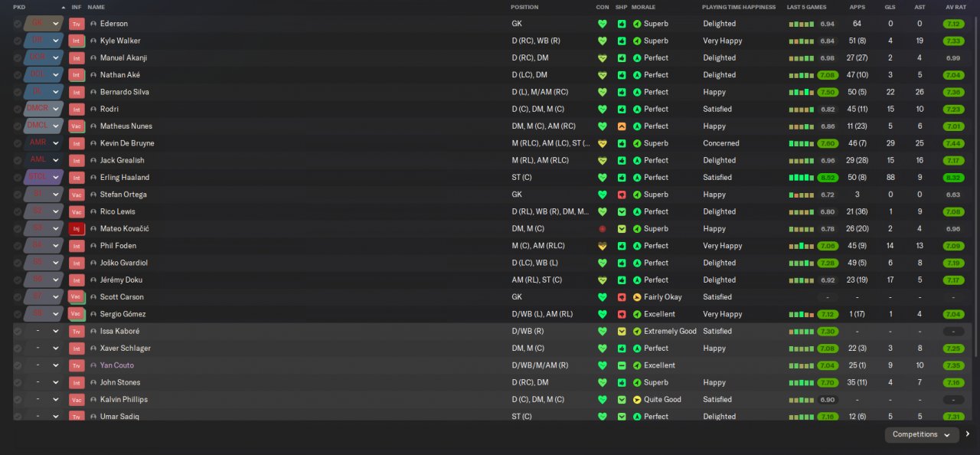Open the picked-position dropdown for Issa Kaboré
The image size is (980, 455).
(x=55, y=332)
